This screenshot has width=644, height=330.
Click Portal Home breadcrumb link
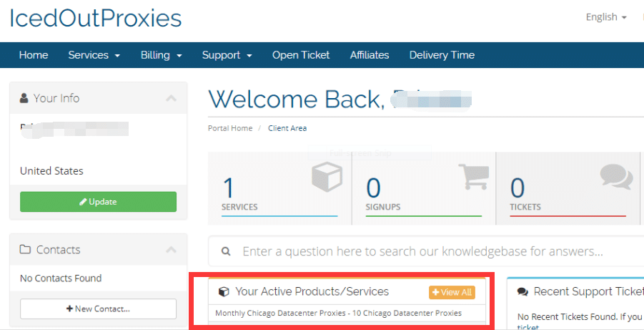[230, 128]
